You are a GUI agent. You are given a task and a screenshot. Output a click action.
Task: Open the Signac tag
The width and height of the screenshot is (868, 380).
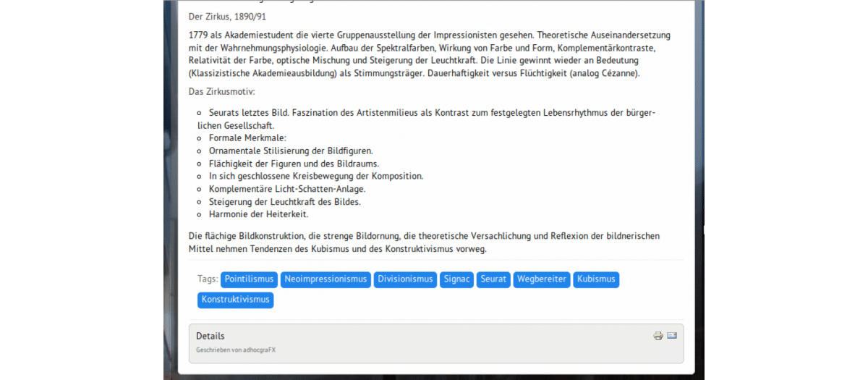[x=456, y=279]
